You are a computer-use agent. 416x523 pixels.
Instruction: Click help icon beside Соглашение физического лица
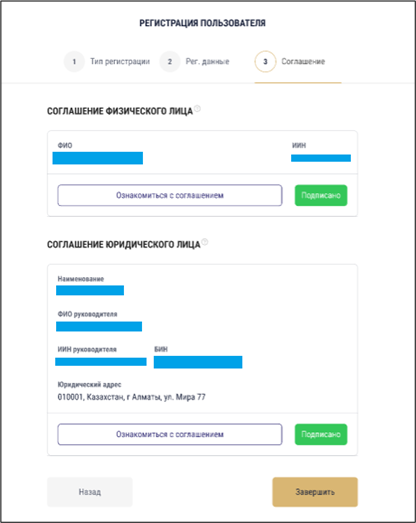(x=197, y=108)
